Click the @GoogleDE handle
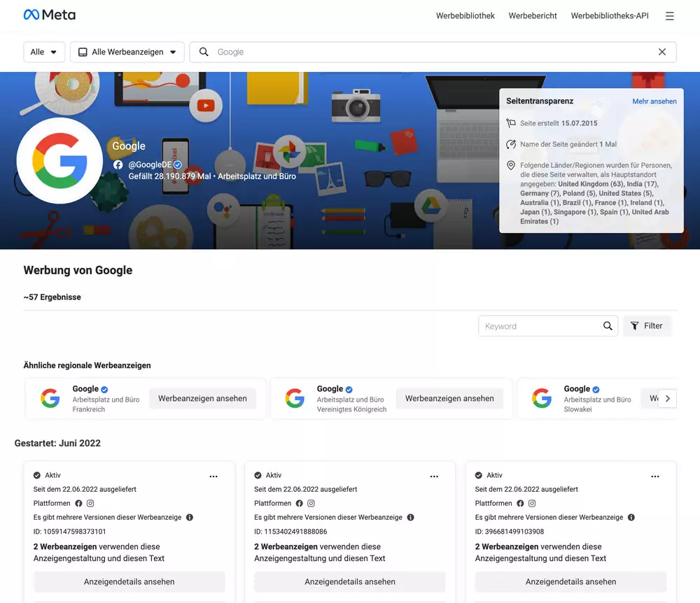 (x=150, y=164)
